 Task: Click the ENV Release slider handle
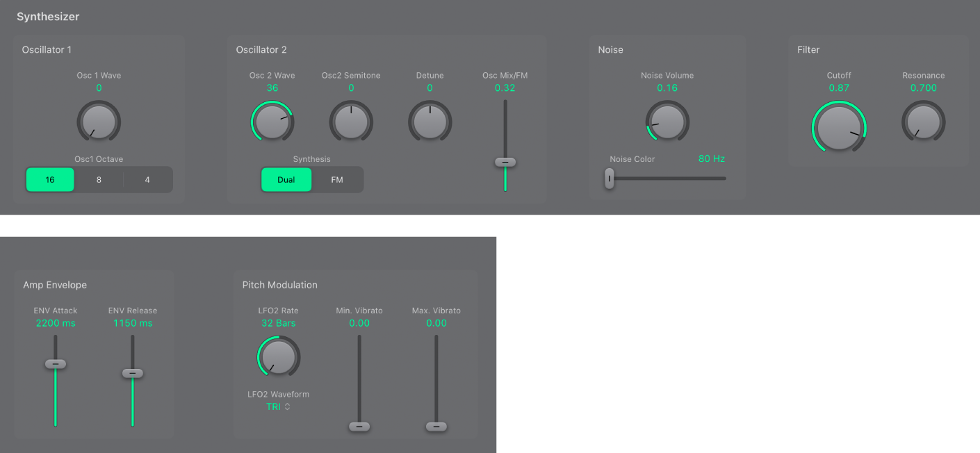pyautogui.click(x=132, y=373)
